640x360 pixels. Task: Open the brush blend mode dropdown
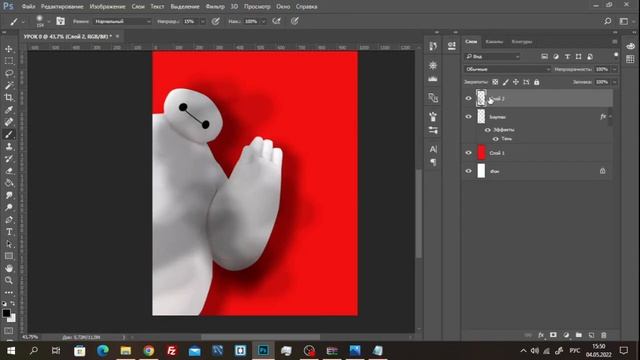(122, 21)
